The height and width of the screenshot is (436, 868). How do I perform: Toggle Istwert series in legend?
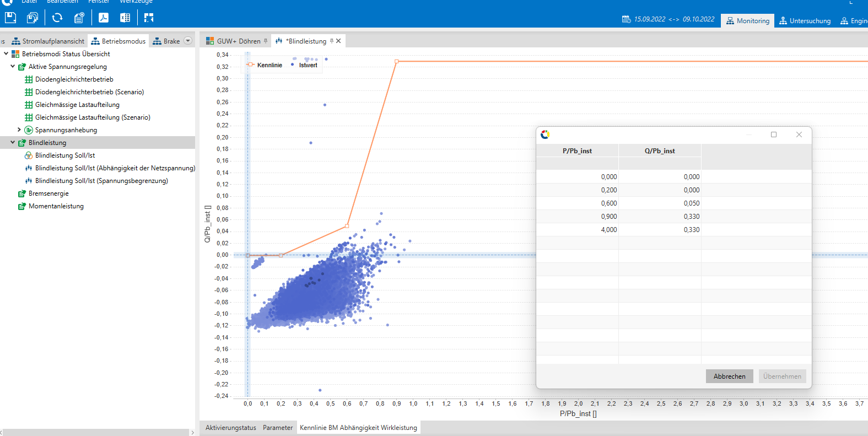click(x=304, y=65)
